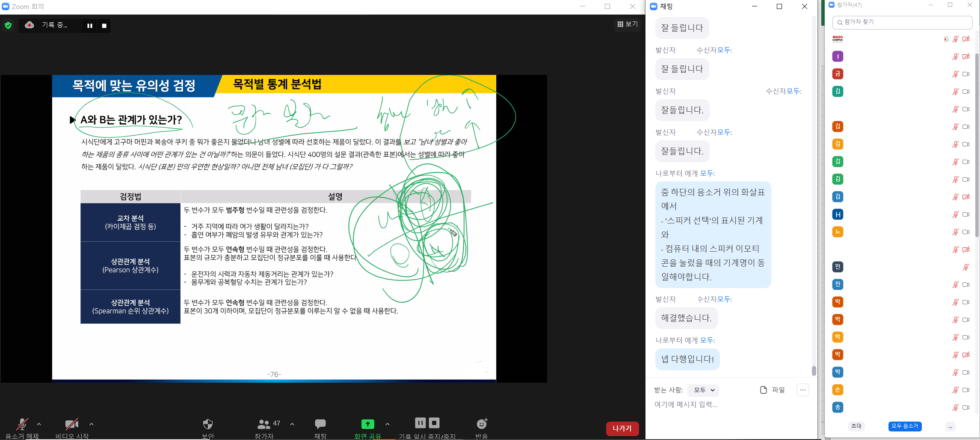The width and height of the screenshot is (980, 440).
Task: Click the 참가자 찾기 search field
Action: pos(903,22)
